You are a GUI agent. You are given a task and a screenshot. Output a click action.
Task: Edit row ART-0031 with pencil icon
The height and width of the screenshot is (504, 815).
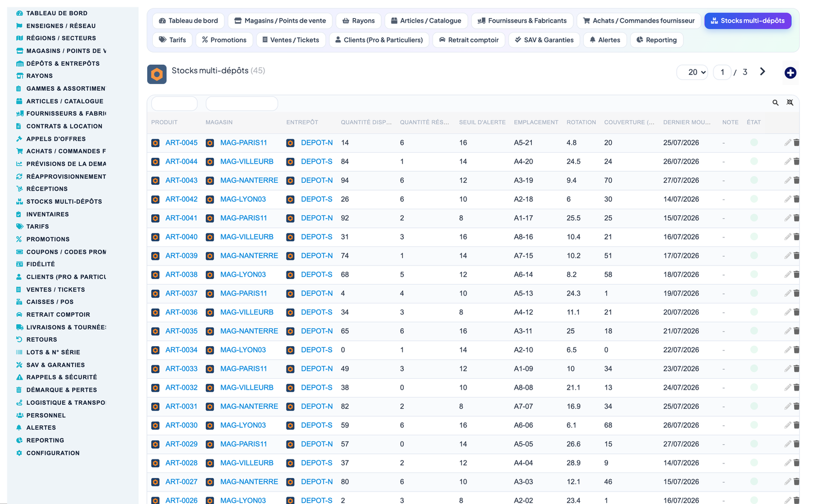(787, 406)
